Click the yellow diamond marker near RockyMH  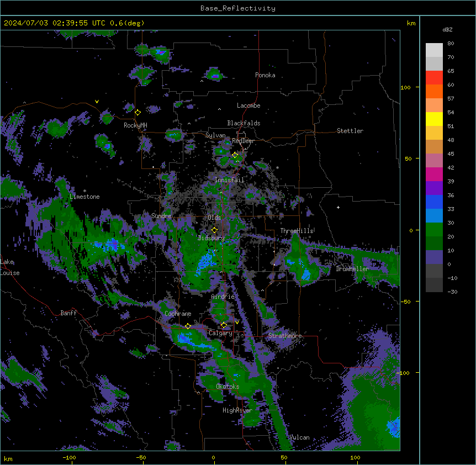tap(137, 113)
